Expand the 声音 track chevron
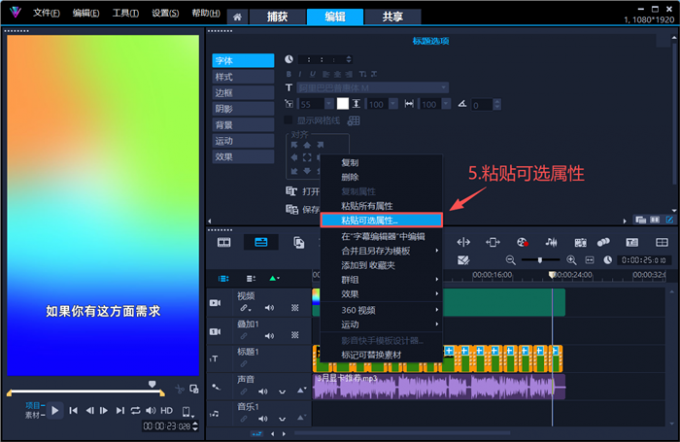The image size is (680, 442). coord(282,392)
